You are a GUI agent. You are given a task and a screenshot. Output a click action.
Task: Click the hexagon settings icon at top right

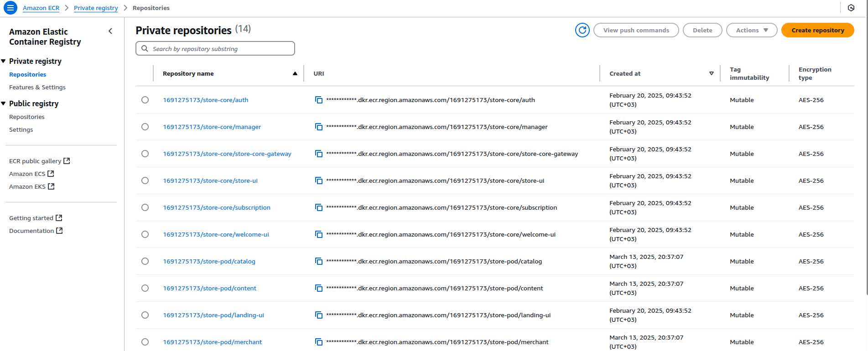(851, 8)
